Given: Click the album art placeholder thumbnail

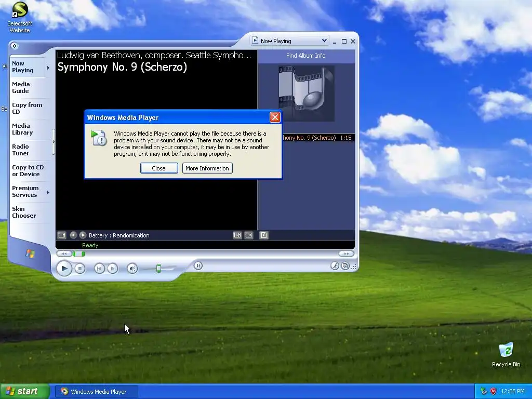Looking at the screenshot, I should coord(307,94).
